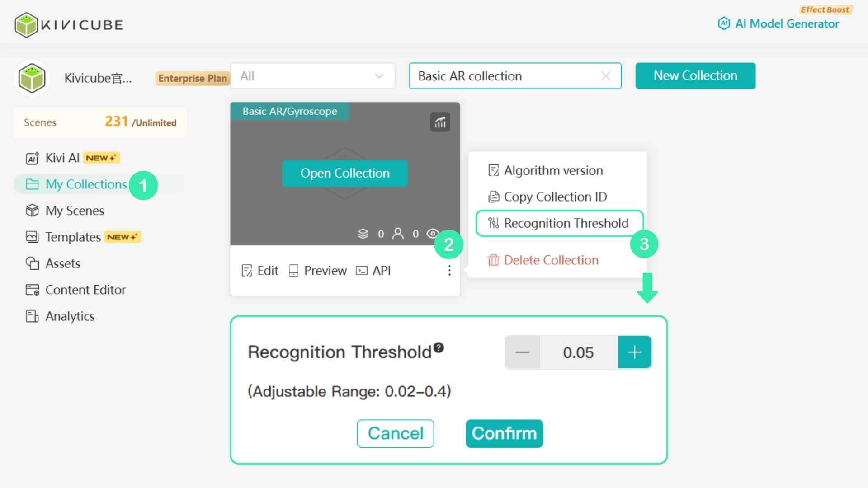
Task: Click the Kivicube account avatar
Action: pyautogui.click(x=32, y=78)
